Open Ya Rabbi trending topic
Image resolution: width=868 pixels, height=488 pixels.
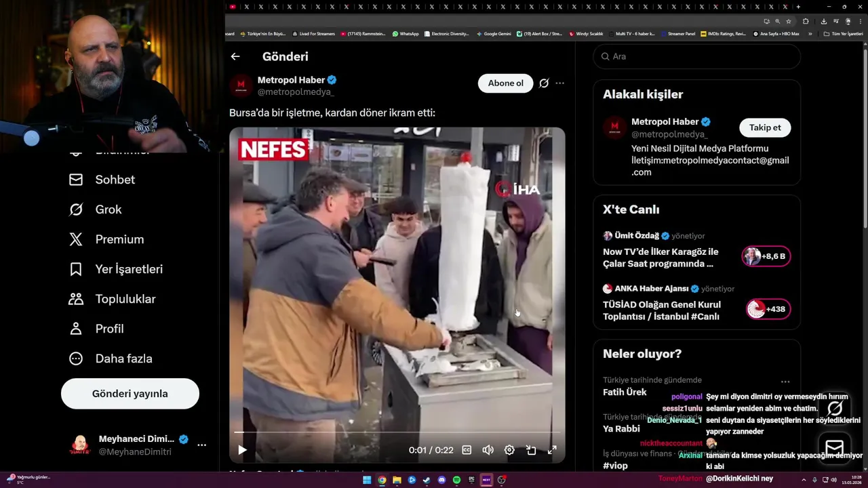point(621,429)
